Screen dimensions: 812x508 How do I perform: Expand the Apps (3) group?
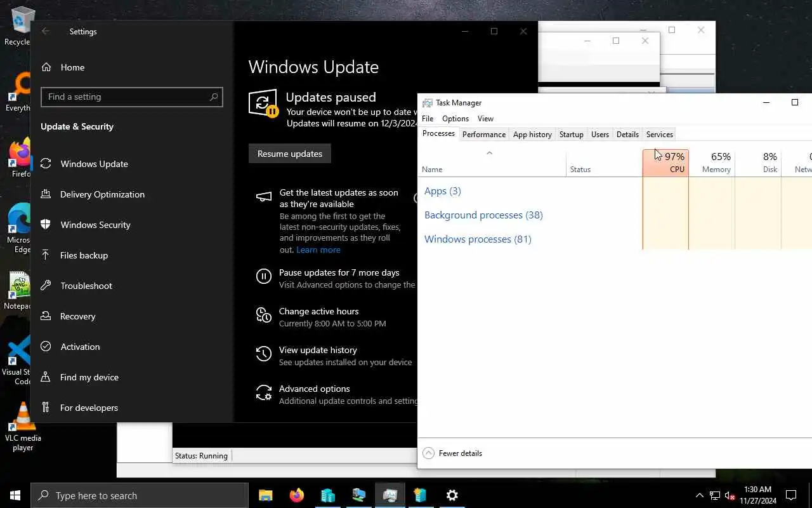[x=442, y=191]
